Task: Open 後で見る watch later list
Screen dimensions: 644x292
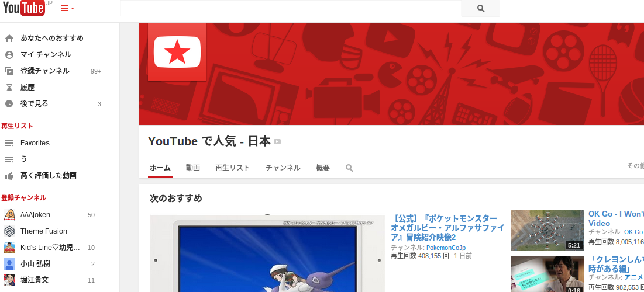Action: click(35, 104)
